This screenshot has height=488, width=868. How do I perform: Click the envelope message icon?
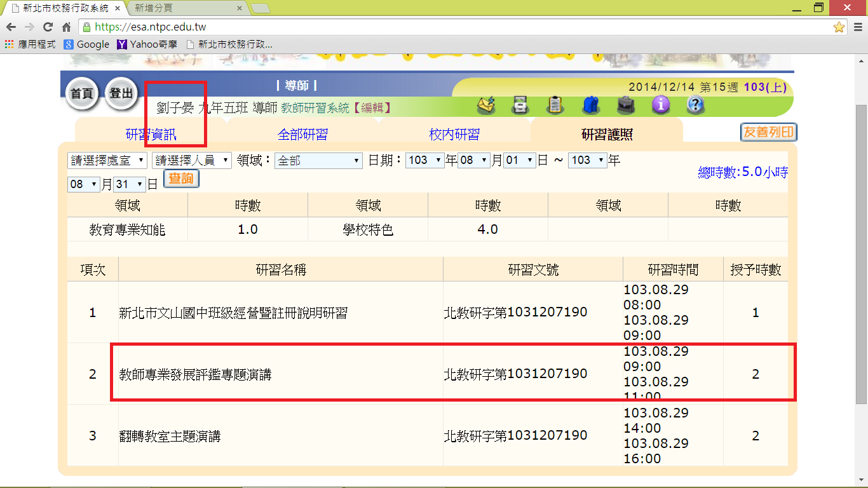486,105
